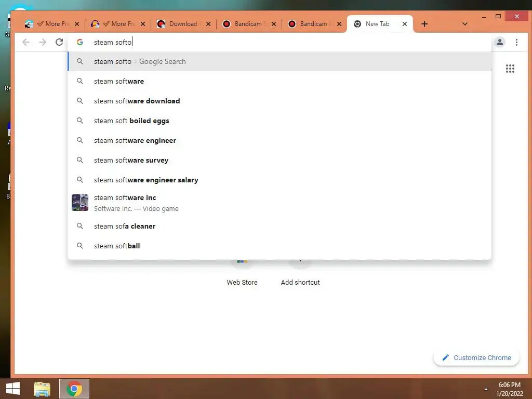
Task: Close the second More Free tab
Action: (x=143, y=24)
